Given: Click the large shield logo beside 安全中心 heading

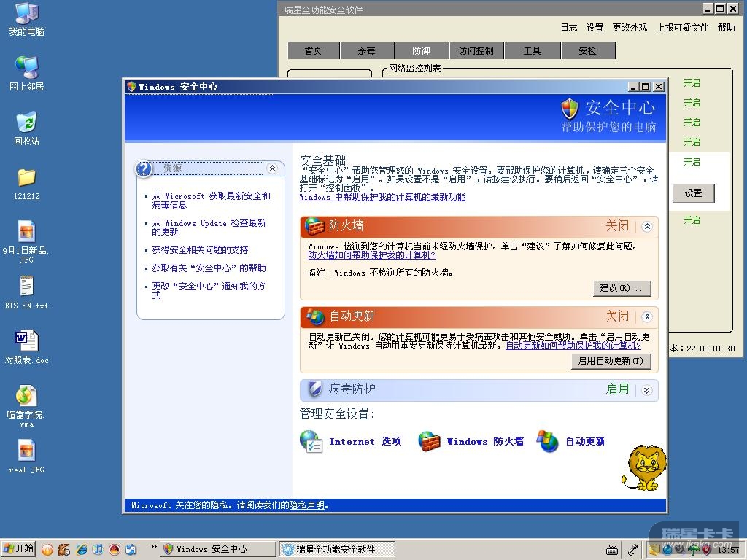Looking at the screenshot, I should pyautogui.click(x=569, y=109).
